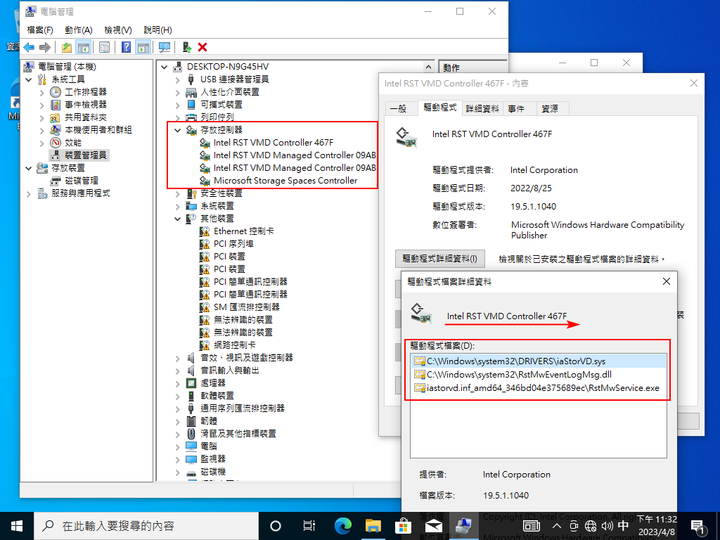Collapse the 其他裝置 device category
This screenshot has height=540, width=720.
pos(178,219)
